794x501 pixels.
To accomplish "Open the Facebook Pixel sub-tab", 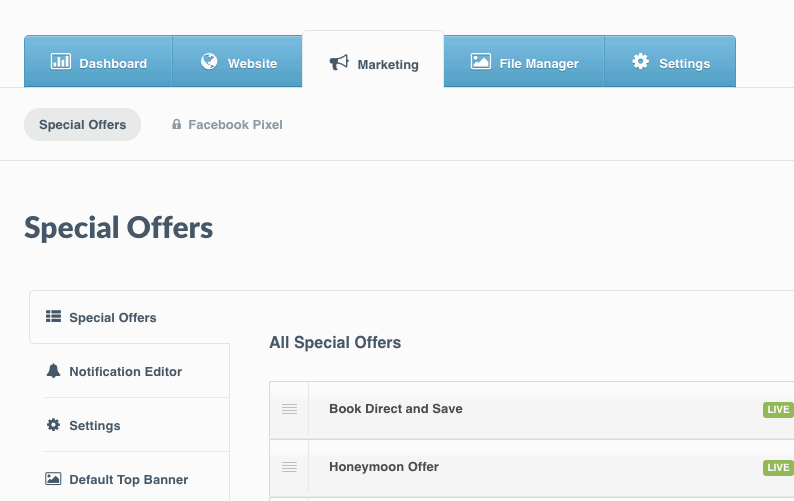I will tap(227, 125).
